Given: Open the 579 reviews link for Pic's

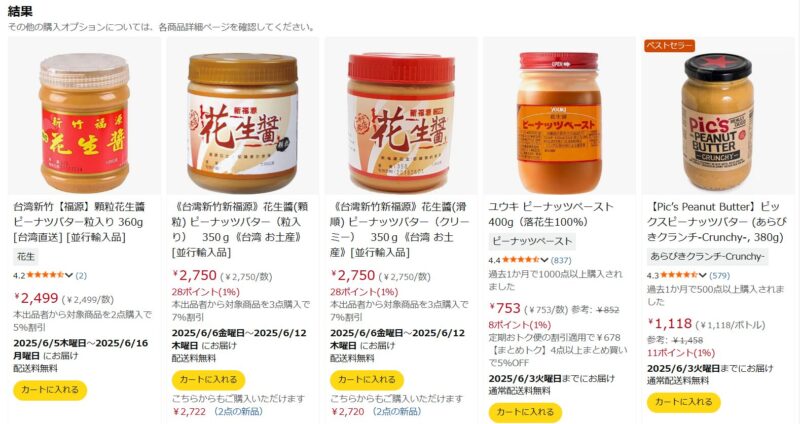Looking at the screenshot, I should (719, 276).
